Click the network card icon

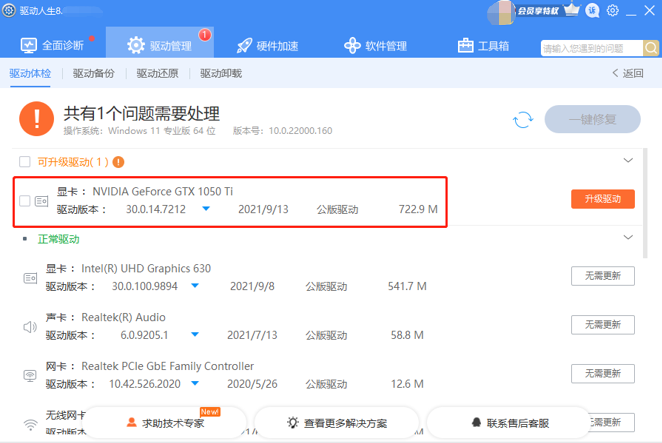[30, 375]
